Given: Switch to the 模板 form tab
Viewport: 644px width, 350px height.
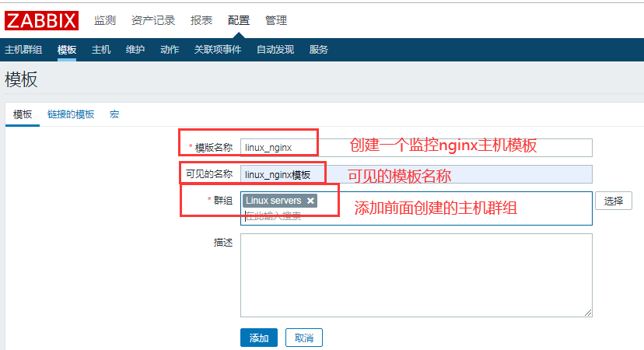Looking at the screenshot, I should pos(23,114).
